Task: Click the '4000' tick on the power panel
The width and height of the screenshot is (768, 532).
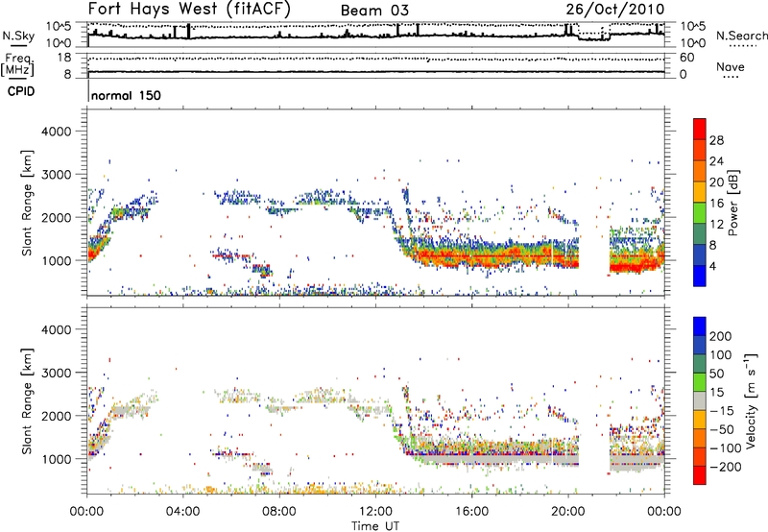Action: [57, 132]
